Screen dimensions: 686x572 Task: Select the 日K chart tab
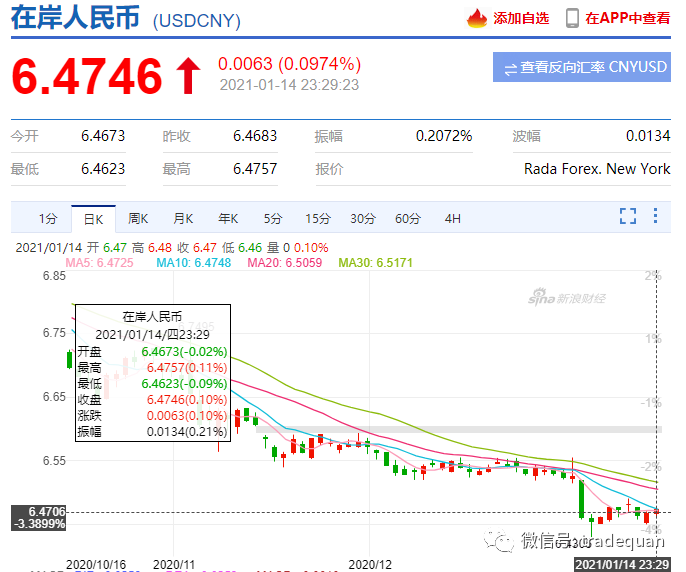pyautogui.click(x=93, y=219)
